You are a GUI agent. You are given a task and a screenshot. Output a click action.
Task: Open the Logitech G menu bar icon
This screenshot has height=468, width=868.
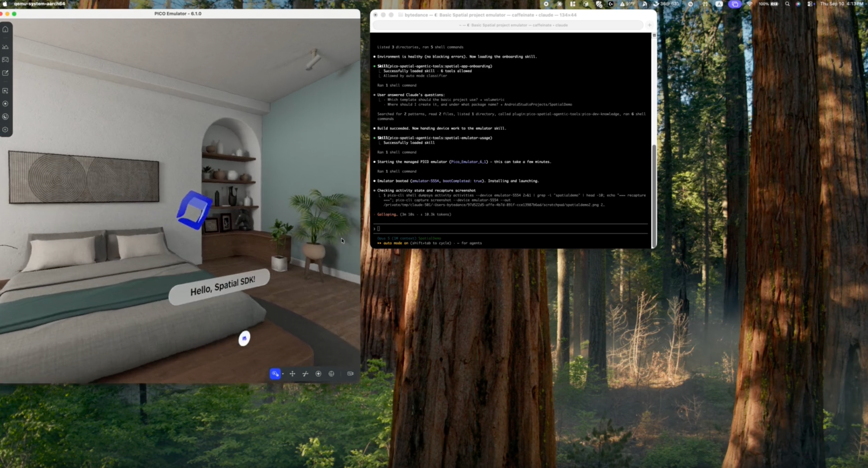coord(611,4)
